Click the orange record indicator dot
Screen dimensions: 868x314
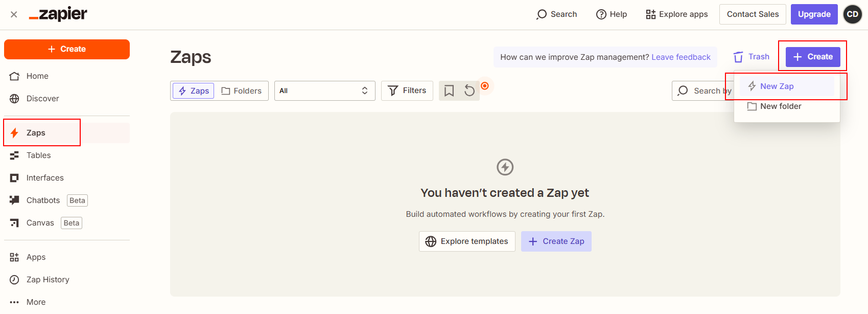(485, 86)
